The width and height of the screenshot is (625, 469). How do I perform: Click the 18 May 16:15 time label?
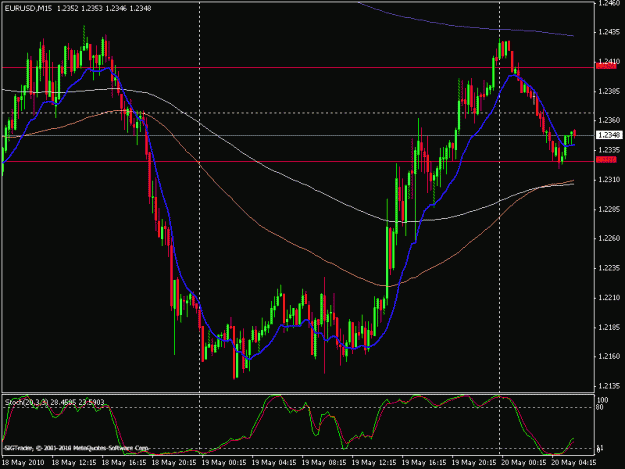[124, 463]
